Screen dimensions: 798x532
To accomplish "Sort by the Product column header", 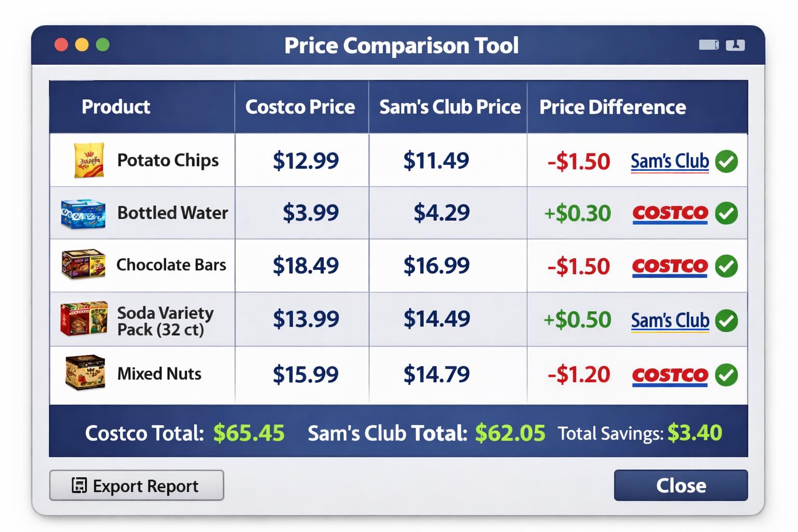I will click(x=116, y=107).
